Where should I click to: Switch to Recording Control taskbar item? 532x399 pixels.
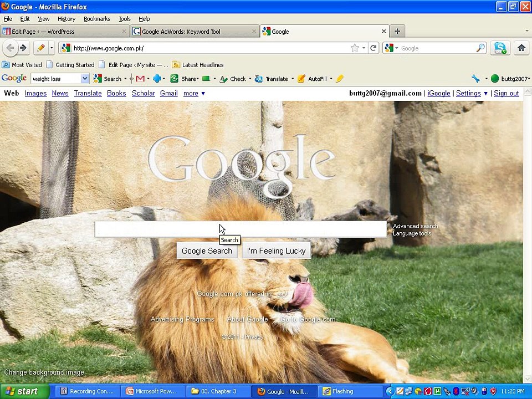pyautogui.click(x=88, y=391)
